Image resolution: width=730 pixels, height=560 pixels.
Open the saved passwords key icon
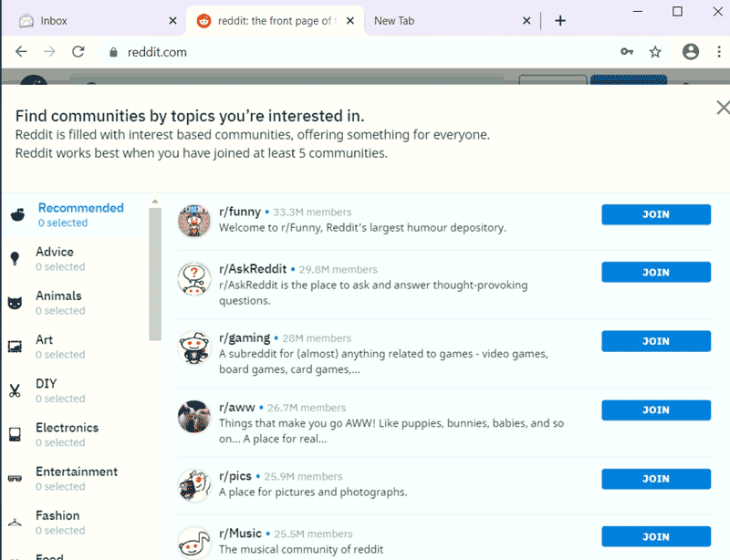point(627,52)
